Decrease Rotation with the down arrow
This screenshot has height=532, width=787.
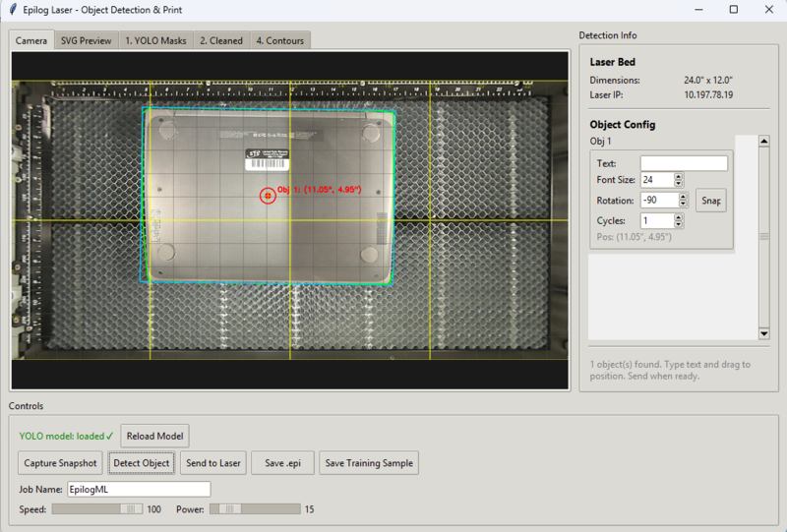(x=683, y=204)
